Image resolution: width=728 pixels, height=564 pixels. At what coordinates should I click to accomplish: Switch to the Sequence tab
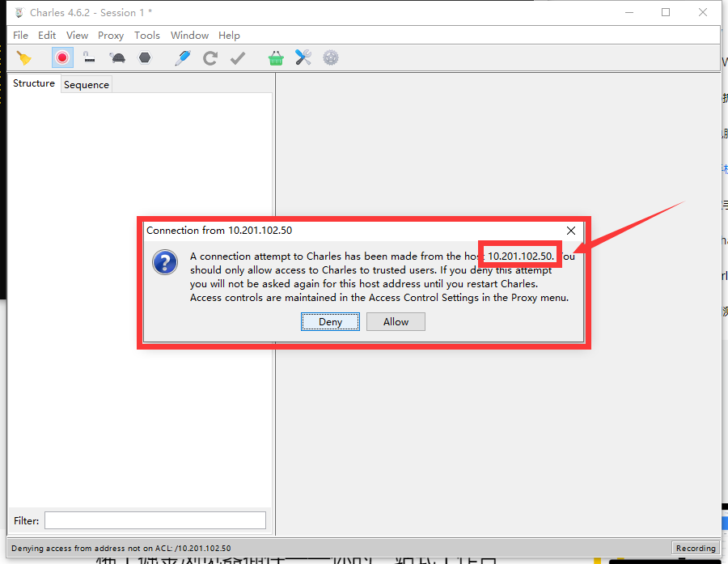87,84
